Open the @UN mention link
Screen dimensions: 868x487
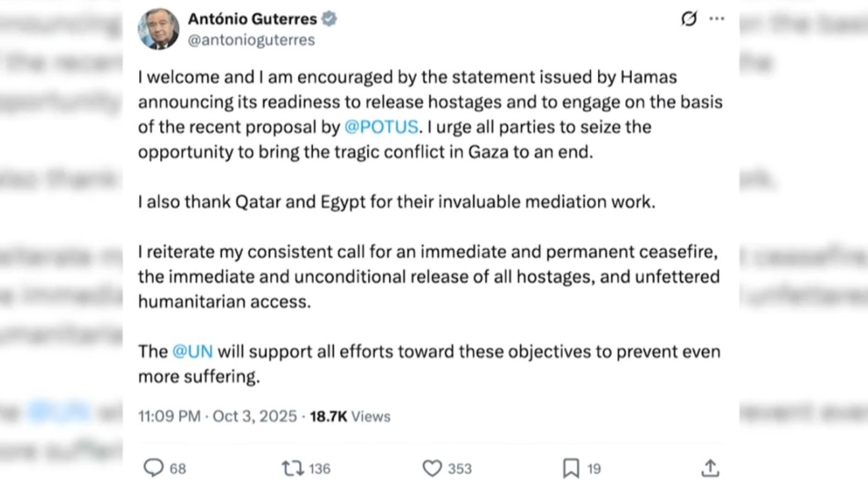(193, 351)
